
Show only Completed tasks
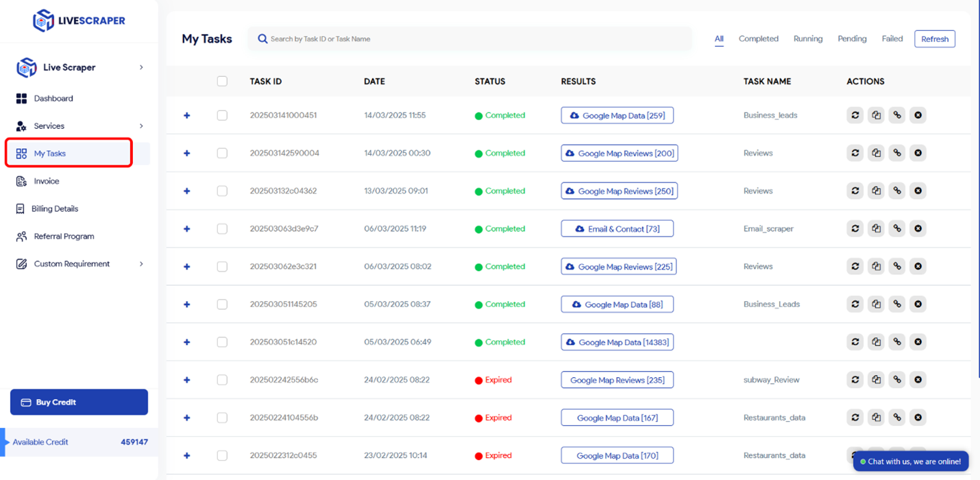click(x=758, y=38)
